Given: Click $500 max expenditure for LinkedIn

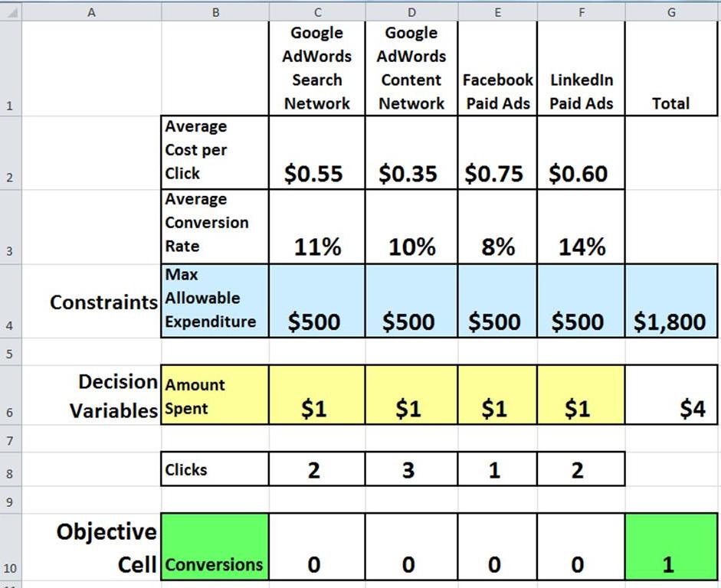Looking at the screenshot, I should 582,302.
